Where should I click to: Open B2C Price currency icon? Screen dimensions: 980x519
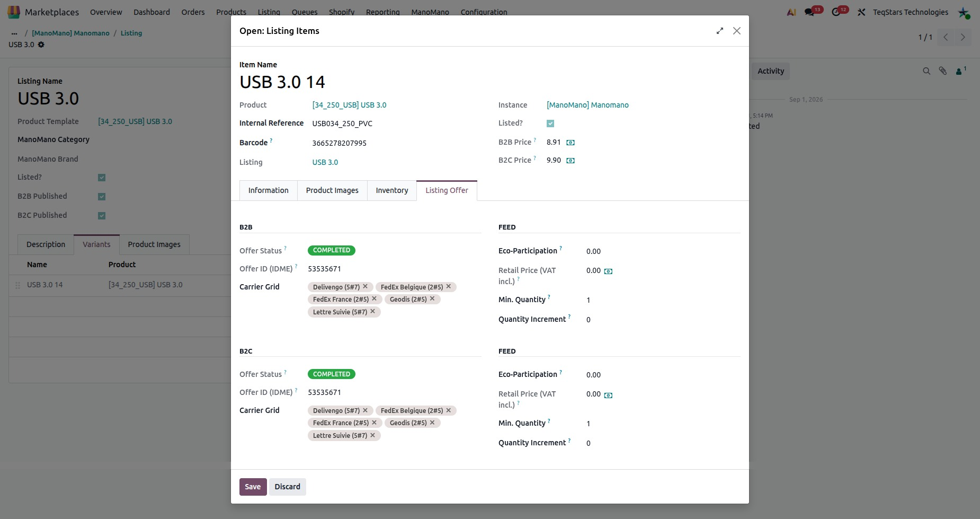pyautogui.click(x=571, y=161)
